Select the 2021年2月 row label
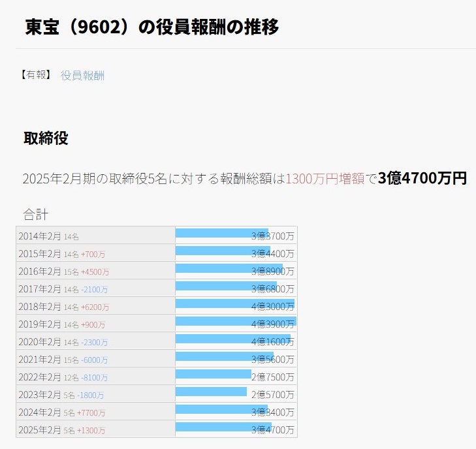This screenshot has width=476, height=449. (x=39, y=360)
